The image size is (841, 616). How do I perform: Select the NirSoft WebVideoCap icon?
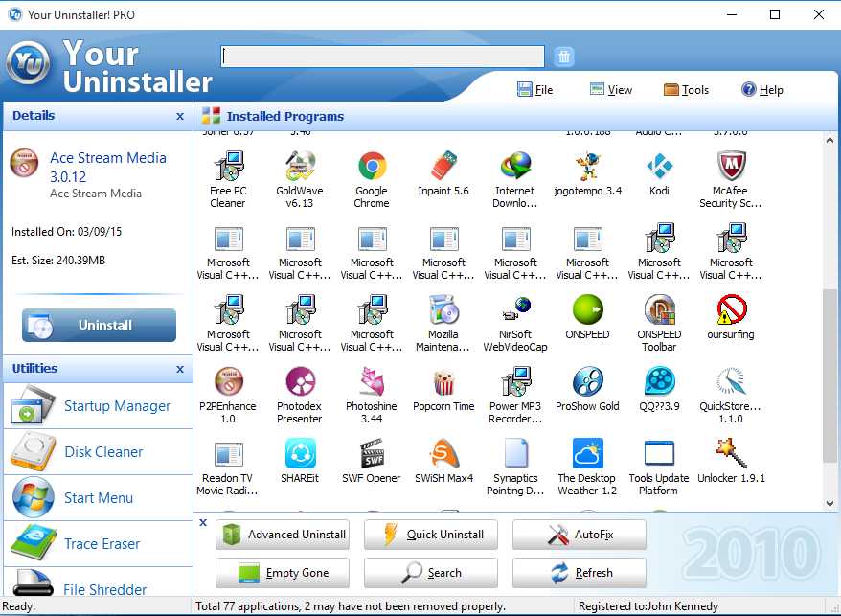click(x=515, y=309)
